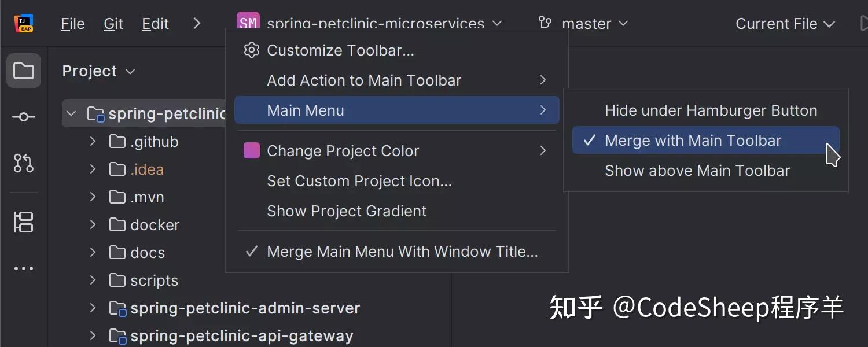Show more tool windows via ellipsis icon

point(24,268)
